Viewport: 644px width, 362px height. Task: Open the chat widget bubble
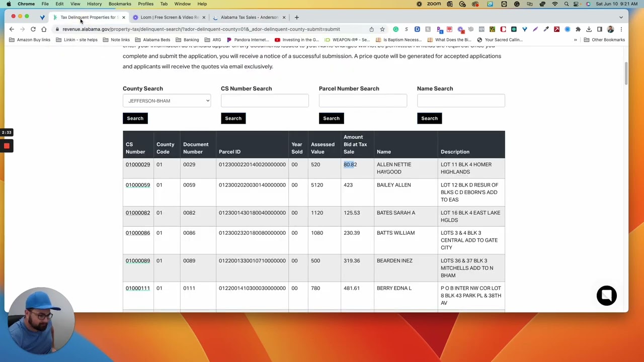coord(606,296)
